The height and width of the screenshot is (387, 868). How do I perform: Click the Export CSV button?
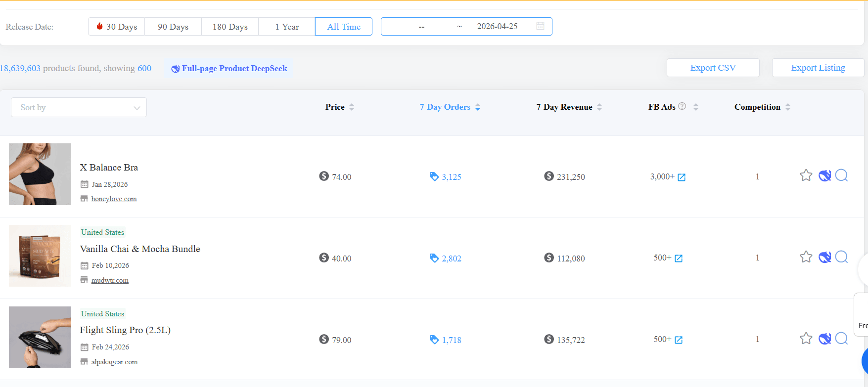click(713, 68)
